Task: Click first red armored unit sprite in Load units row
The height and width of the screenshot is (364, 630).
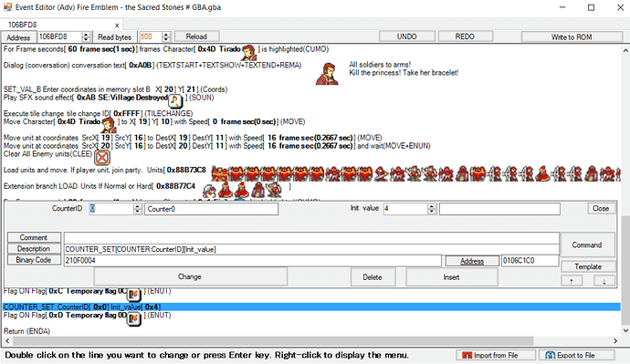Action: [x=219, y=173]
